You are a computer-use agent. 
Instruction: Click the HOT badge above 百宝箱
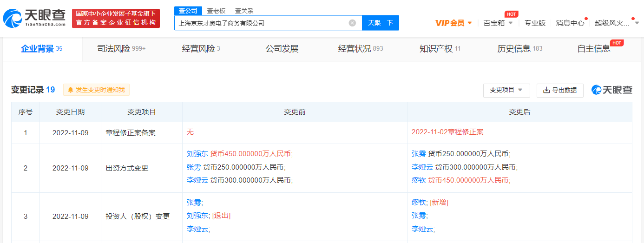pyautogui.click(x=512, y=14)
